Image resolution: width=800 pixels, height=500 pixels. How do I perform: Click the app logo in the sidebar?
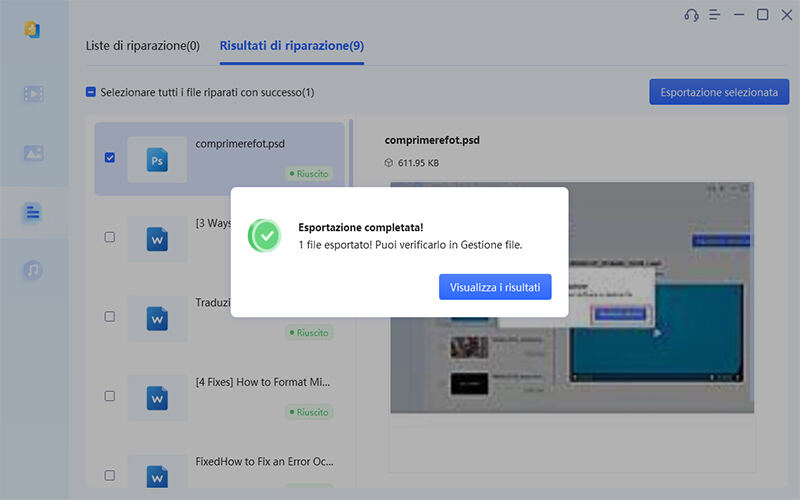pyautogui.click(x=32, y=30)
